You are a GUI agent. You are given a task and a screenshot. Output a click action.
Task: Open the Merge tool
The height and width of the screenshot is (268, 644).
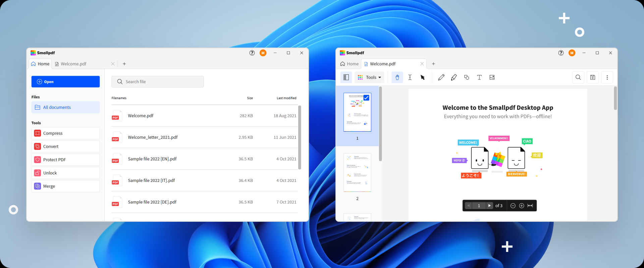coord(65,186)
